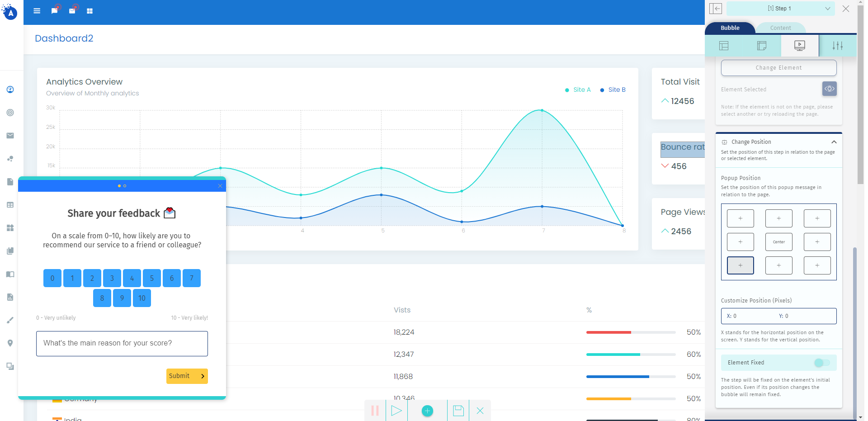Collapse the editor side panel arrow
This screenshot has width=868, height=421.
[716, 9]
